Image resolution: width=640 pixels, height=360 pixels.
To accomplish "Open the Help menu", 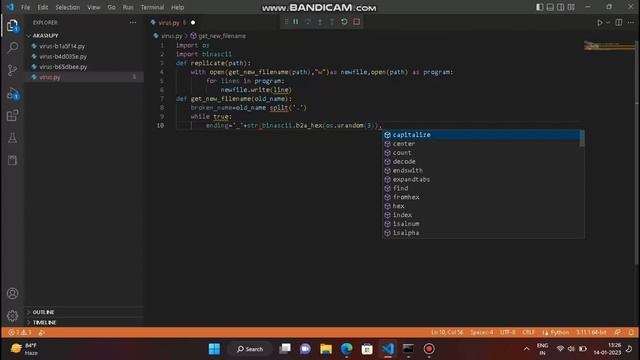I will (177, 7).
